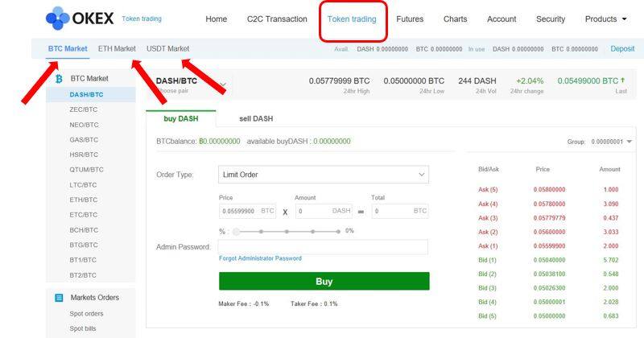The height and width of the screenshot is (338, 644).
Task: Open Token trading section
Action: click(x=352, y=19)
